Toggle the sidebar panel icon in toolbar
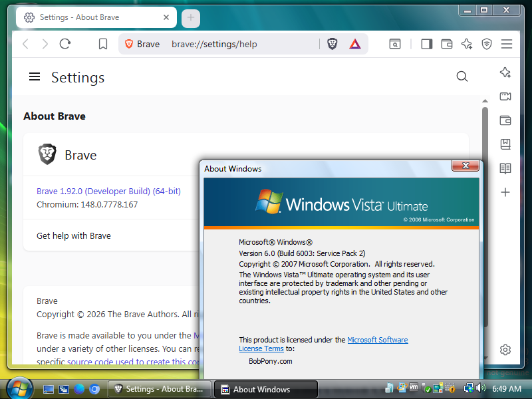The image size is (532, 399). [x=426, y=44]
